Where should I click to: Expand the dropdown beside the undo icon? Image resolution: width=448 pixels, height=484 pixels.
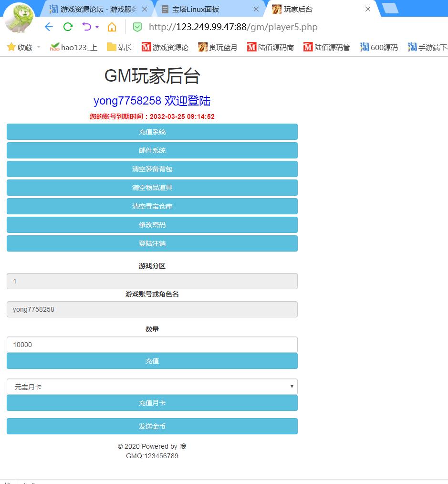tap(97, 27)
